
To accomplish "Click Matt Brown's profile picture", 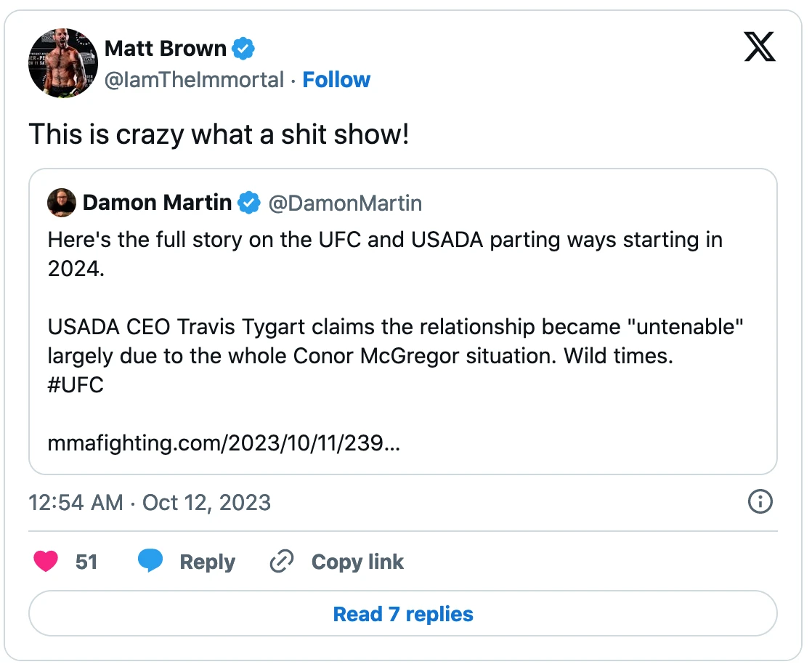I will point(62,63).
